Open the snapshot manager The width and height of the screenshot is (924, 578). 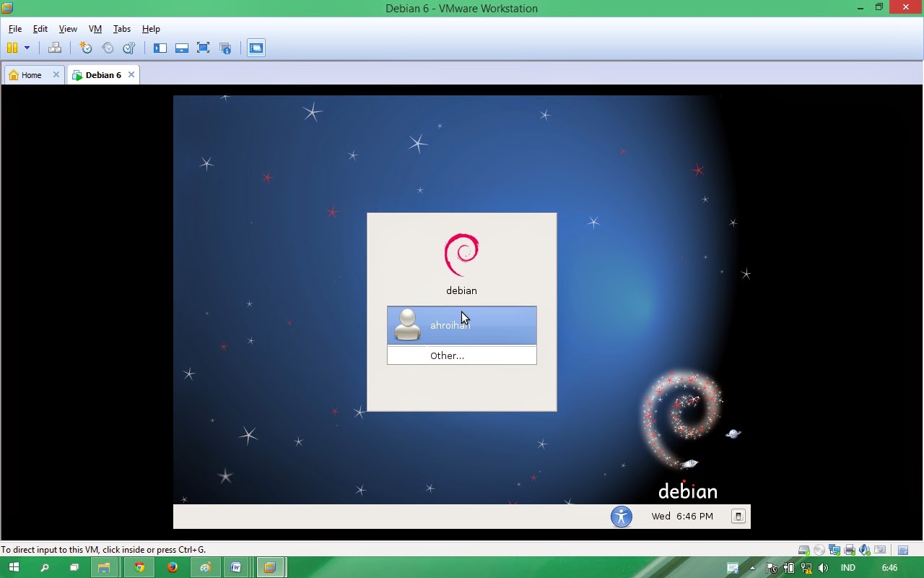point(129,48)
